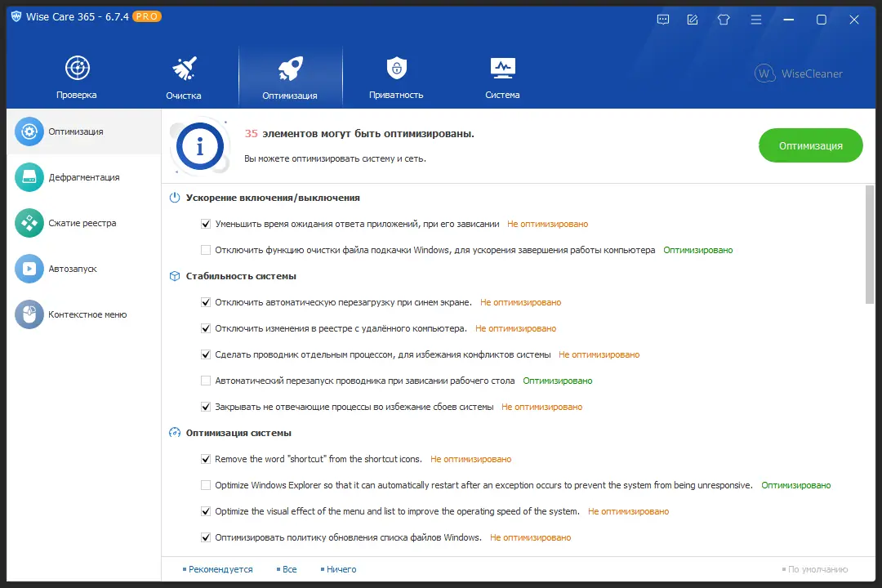Screen dimensions: 882x588
Task: Click the blue info circle icon
Action: coord(200,146)
